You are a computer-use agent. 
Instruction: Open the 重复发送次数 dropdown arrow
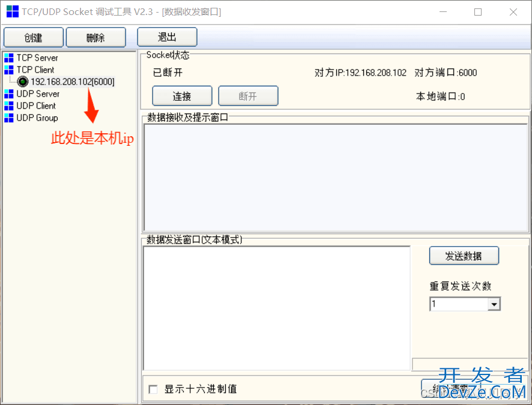click(x=494, y=304)
